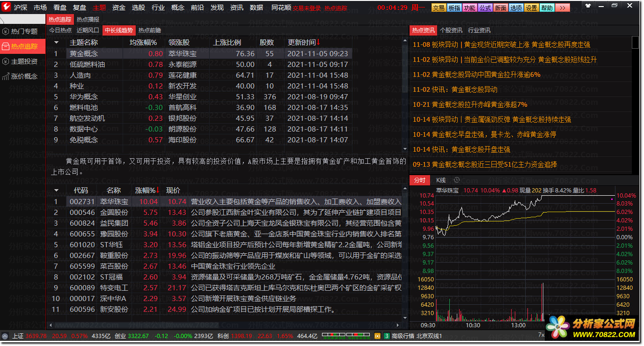Click the 选项 toolbar button
The image size is (644, 346).
pyautogui.click(x=516, y=7)
